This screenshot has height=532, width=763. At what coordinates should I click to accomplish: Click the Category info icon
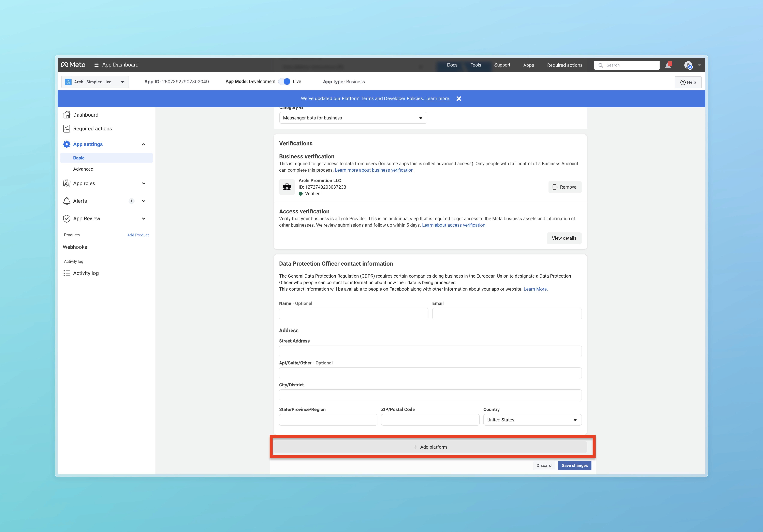301,108
